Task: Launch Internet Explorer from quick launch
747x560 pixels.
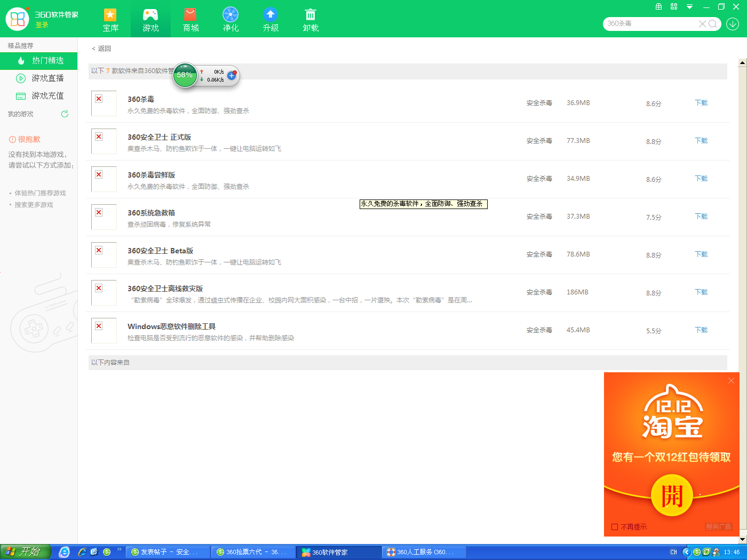Action: click(81, 552)
